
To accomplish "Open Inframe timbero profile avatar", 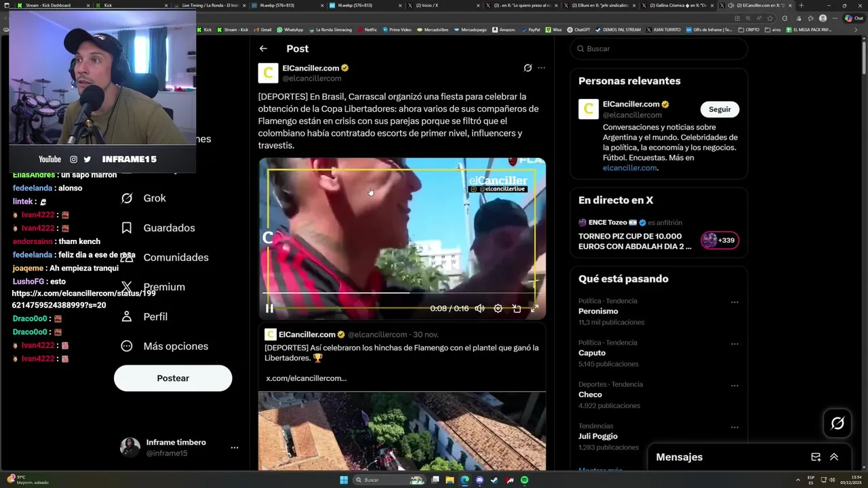I will coord(130,447).
